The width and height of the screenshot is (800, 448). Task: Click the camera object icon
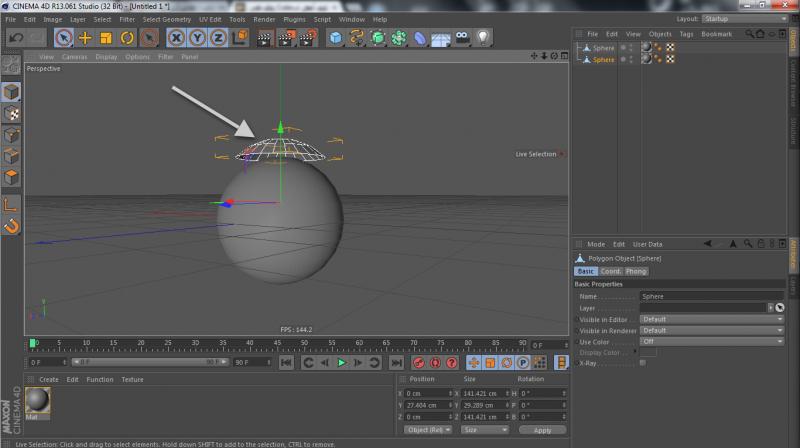pos(462,38)
